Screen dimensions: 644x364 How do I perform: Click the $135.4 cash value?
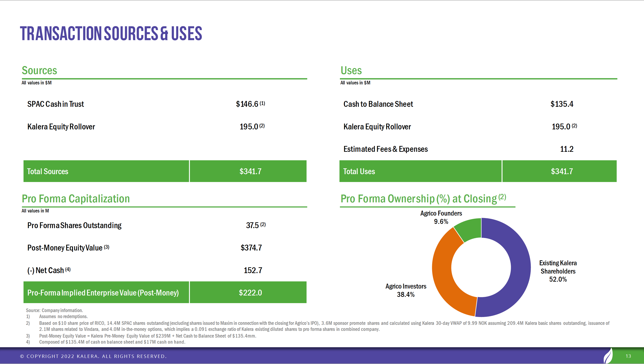562,104
